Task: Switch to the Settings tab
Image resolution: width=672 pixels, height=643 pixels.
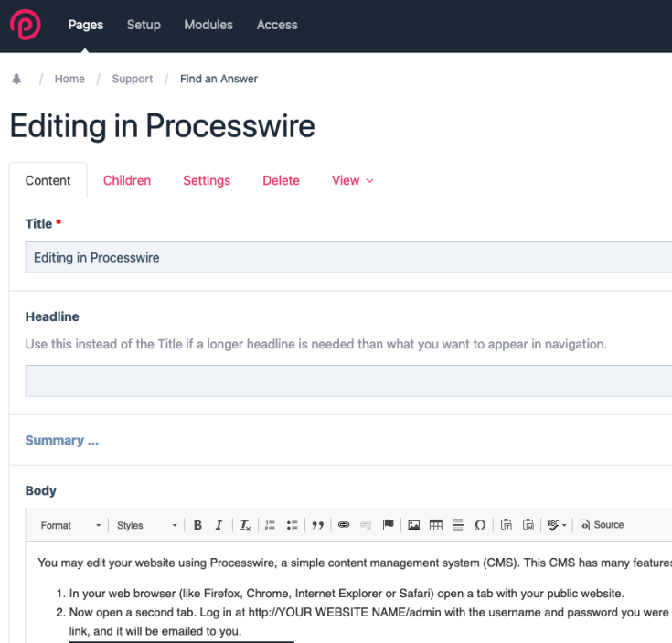Action: point(207,180)
